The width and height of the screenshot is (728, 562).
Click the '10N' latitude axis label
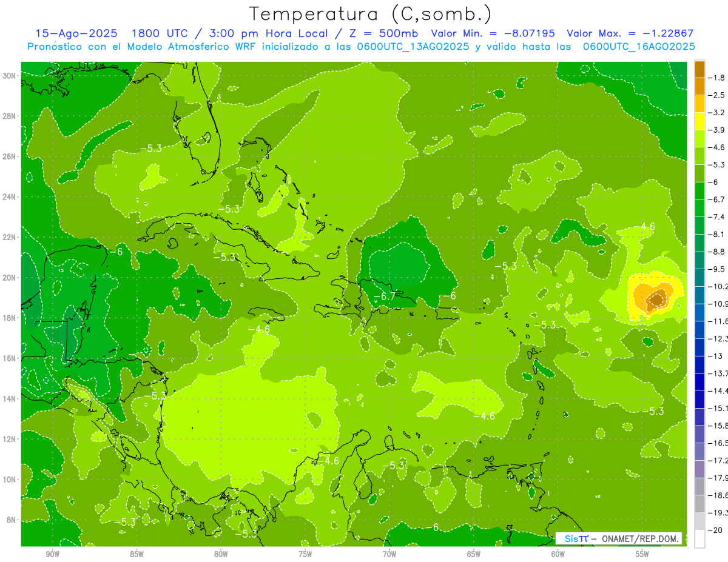[x=10, y=480]
